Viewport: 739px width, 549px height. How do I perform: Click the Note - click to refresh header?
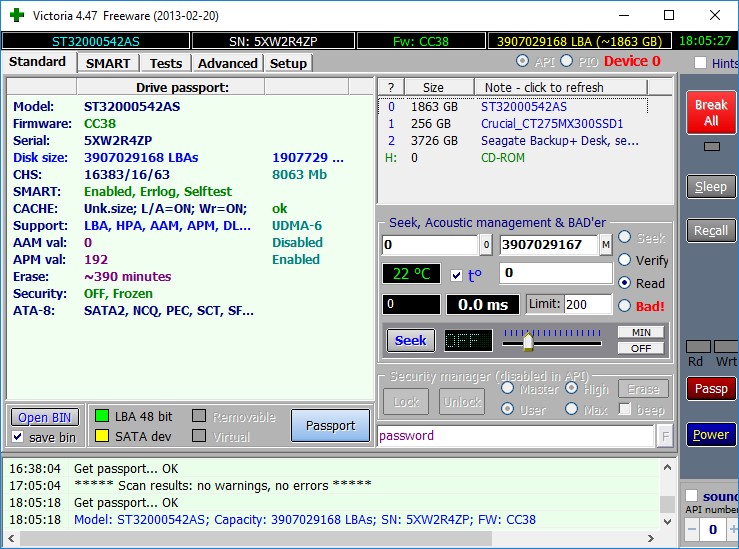pyautogui.click(x=561, y=87)
